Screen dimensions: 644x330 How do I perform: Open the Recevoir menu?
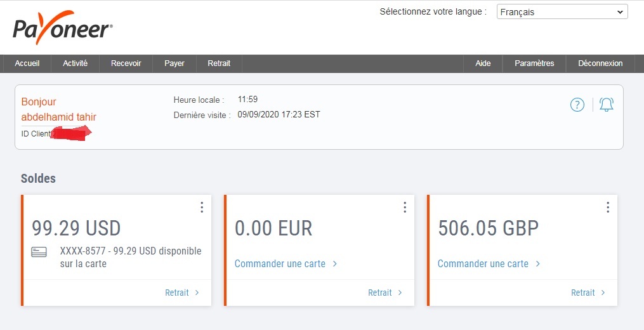click(126, 63)
